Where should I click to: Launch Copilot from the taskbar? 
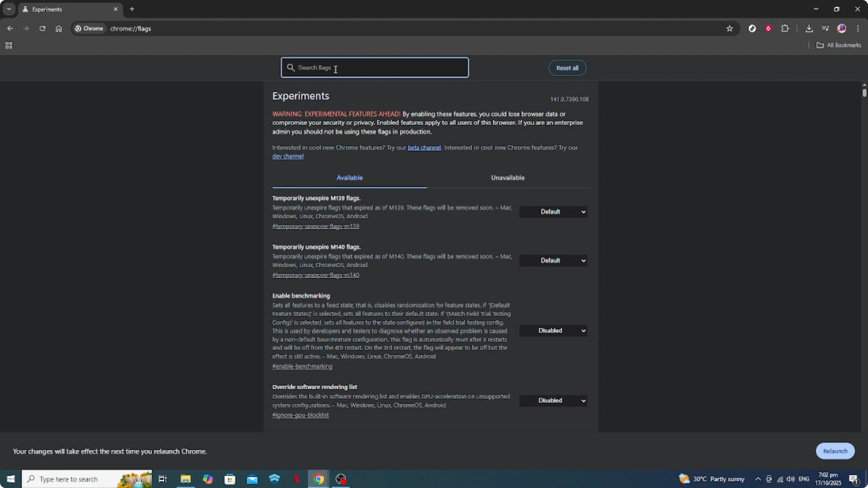(x=208, y=479)
